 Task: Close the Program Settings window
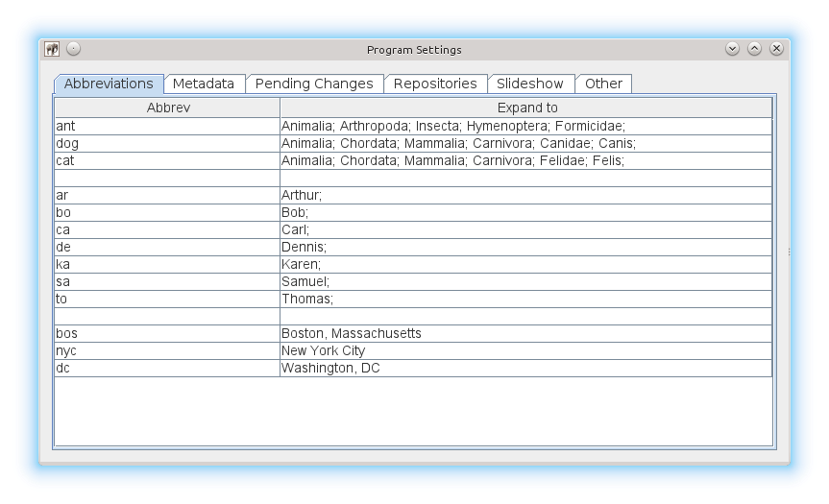(776, 49)
